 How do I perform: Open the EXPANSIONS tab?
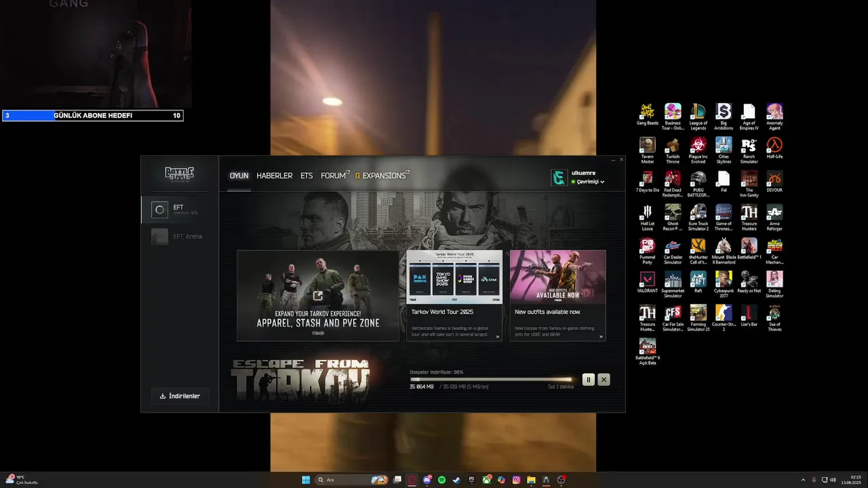pyautogui.click(x=382, y=176)
